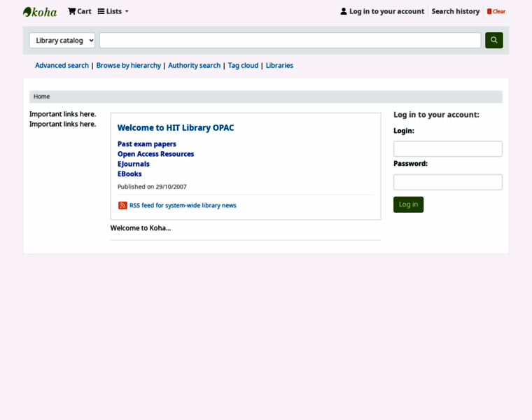
Task: View the Tag cloud
Action: (243, 66)
